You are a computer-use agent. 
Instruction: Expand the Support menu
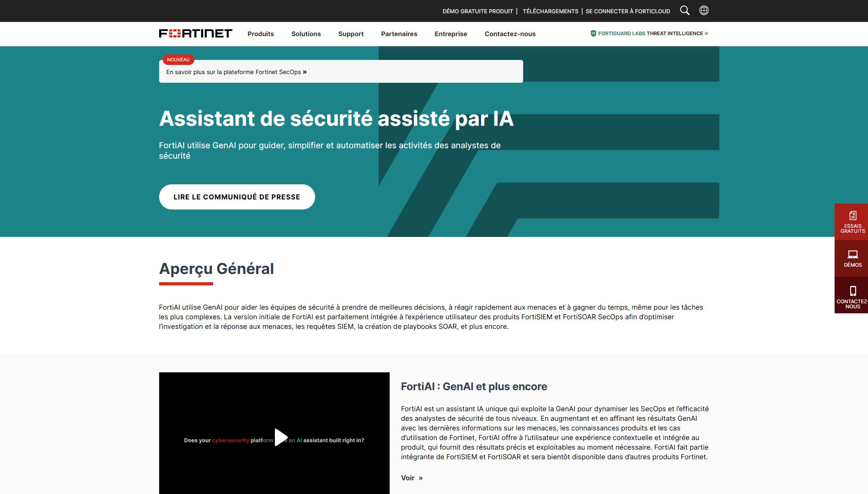pyautogui.click(x=351, y=34)
